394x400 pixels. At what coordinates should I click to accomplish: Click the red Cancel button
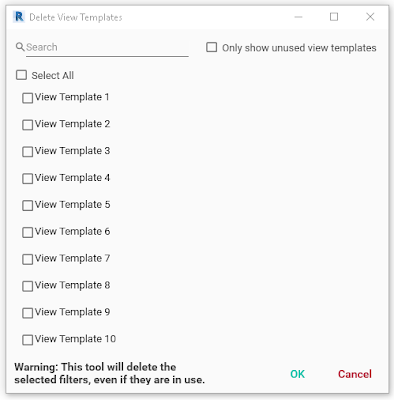click(355, 374)
